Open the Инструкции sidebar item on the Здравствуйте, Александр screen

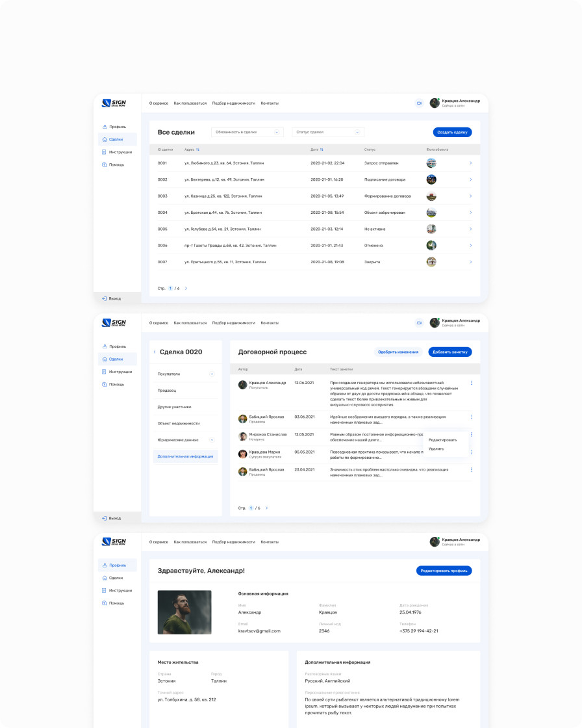(x=117, y=591)
